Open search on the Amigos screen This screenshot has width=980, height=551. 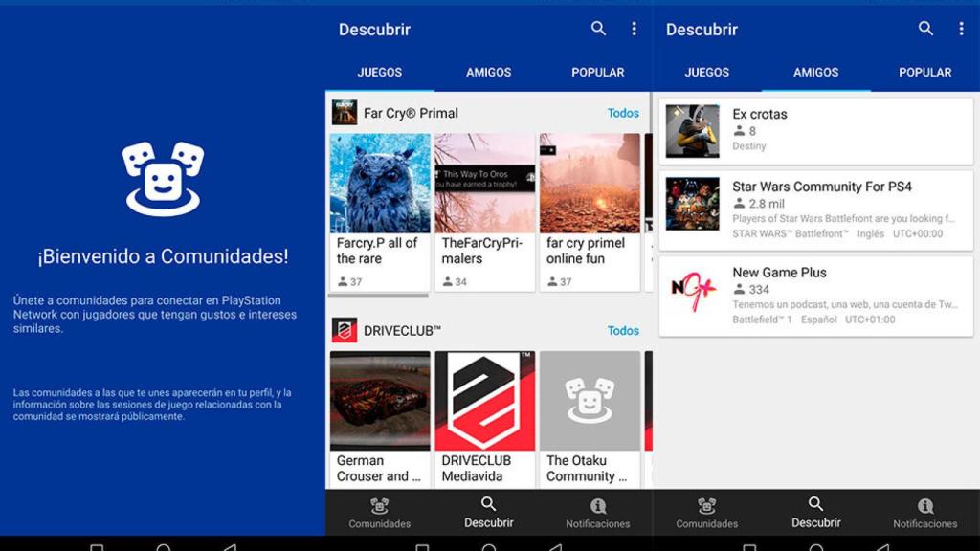(924, 30)
